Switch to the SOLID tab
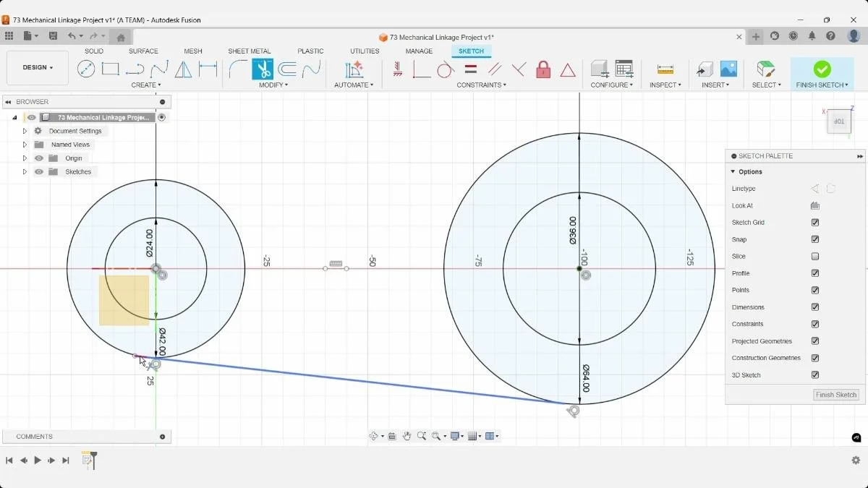 coord(94,51)
